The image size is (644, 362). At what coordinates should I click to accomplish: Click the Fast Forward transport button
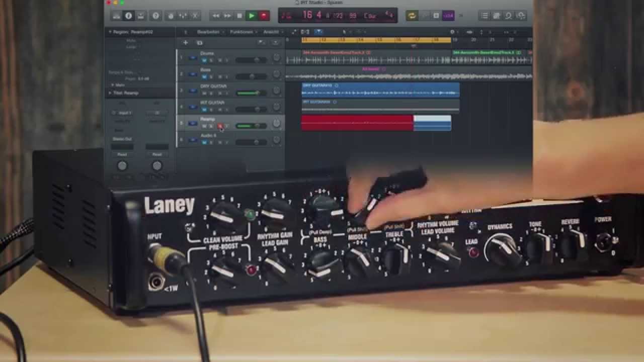227,16
